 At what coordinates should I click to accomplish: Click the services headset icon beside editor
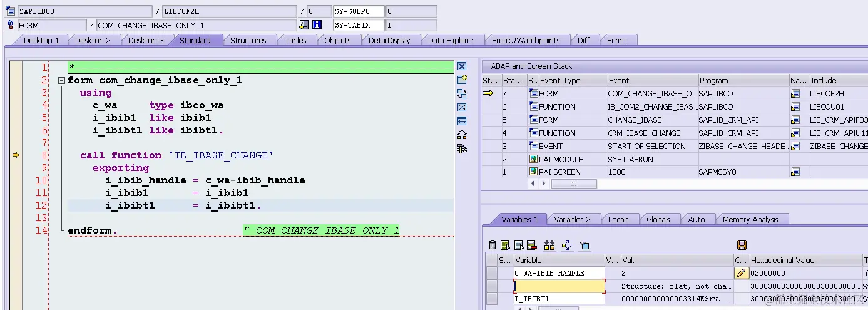coord(462,135)
